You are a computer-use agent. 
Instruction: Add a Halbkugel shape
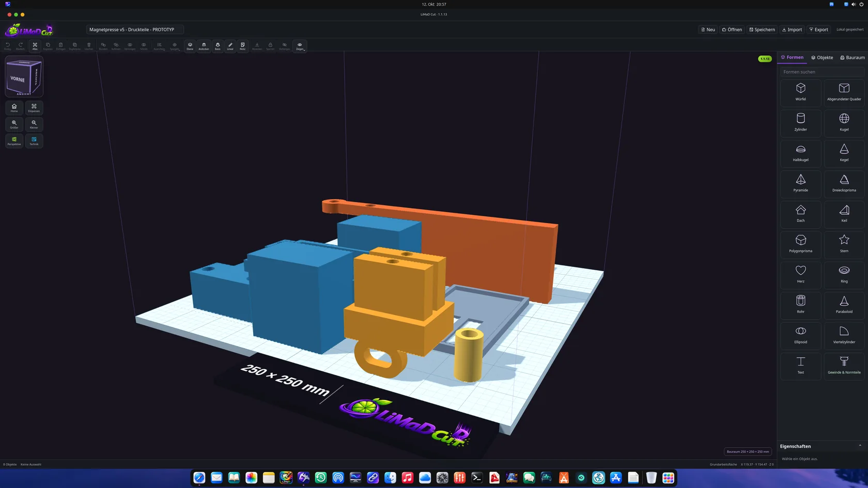(x=800, y=153)
